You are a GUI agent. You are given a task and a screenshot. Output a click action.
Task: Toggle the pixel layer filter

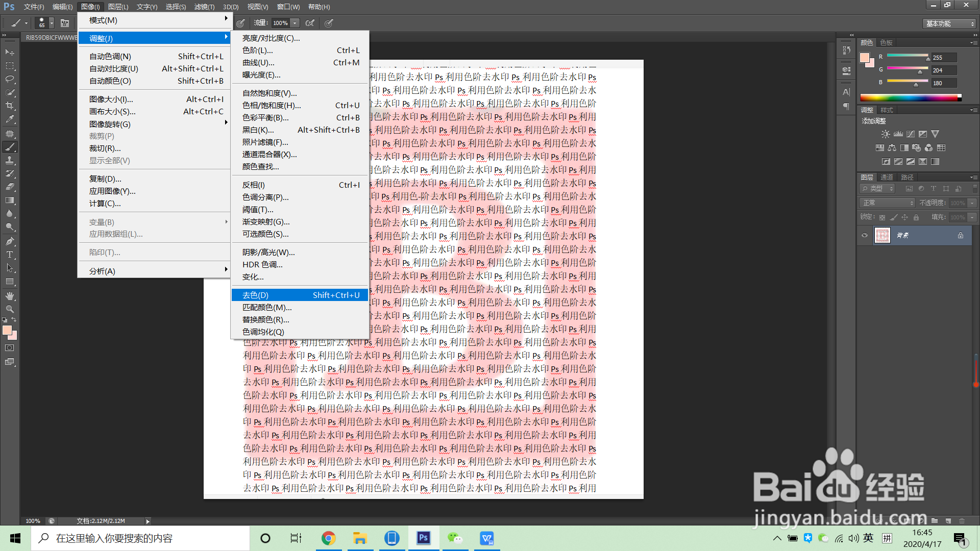(x=909, y=189)
